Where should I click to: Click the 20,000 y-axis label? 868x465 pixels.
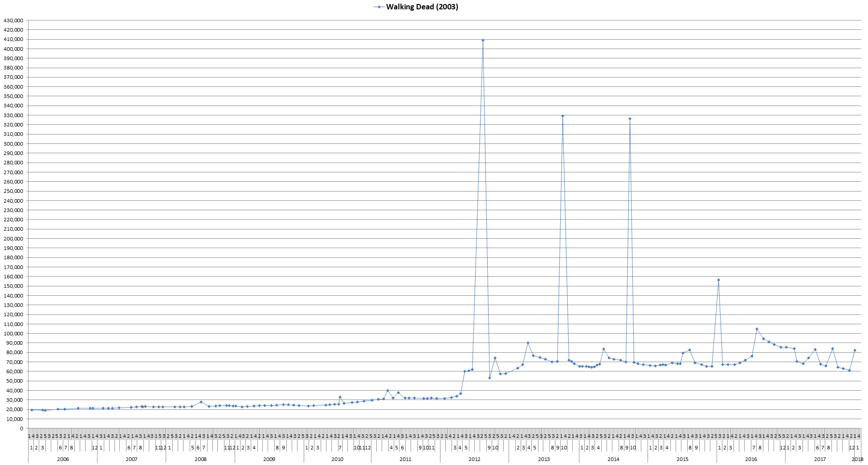coord(14,409)
